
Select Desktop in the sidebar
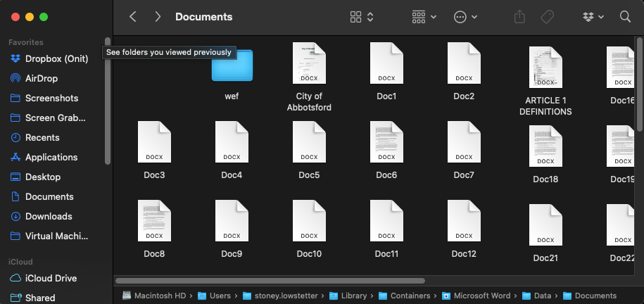[35, 177]
